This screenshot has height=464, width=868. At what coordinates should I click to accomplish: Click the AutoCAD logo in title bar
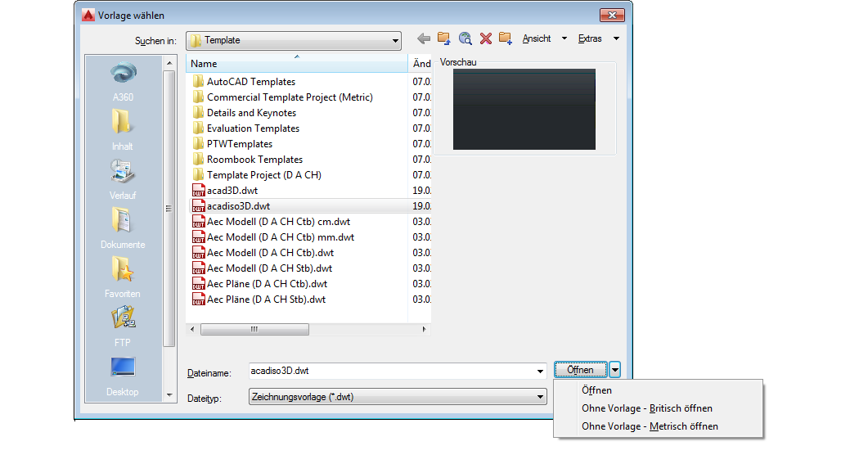(88, 15)
